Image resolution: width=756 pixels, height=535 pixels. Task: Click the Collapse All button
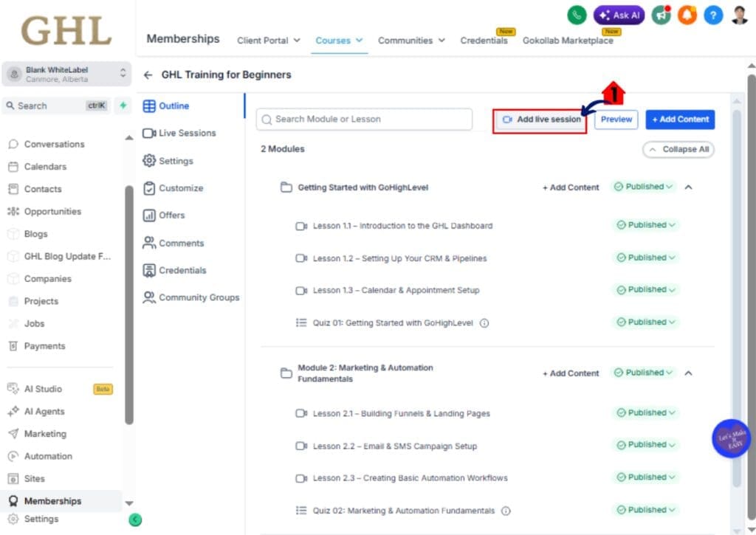click(x=678, y=149)
